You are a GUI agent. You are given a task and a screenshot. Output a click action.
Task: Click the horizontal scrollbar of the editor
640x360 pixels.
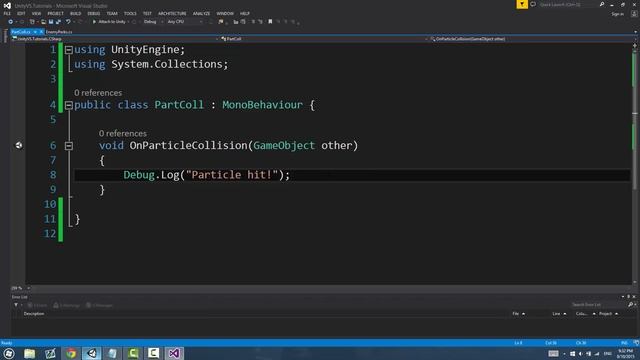[331, 288]
